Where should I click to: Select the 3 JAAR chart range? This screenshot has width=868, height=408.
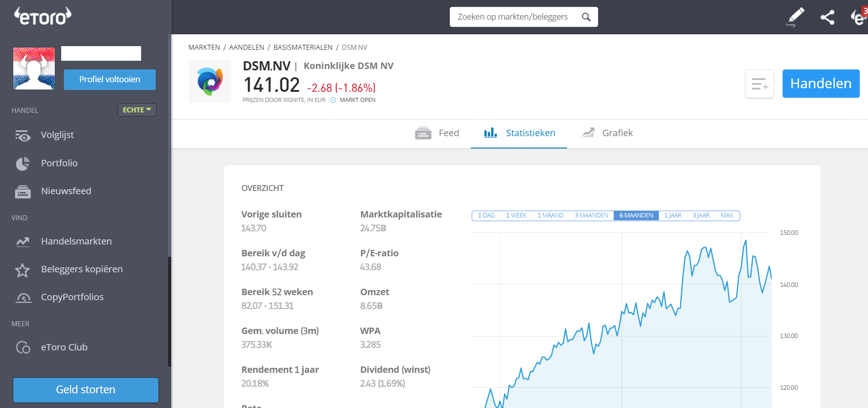point(701,215)
